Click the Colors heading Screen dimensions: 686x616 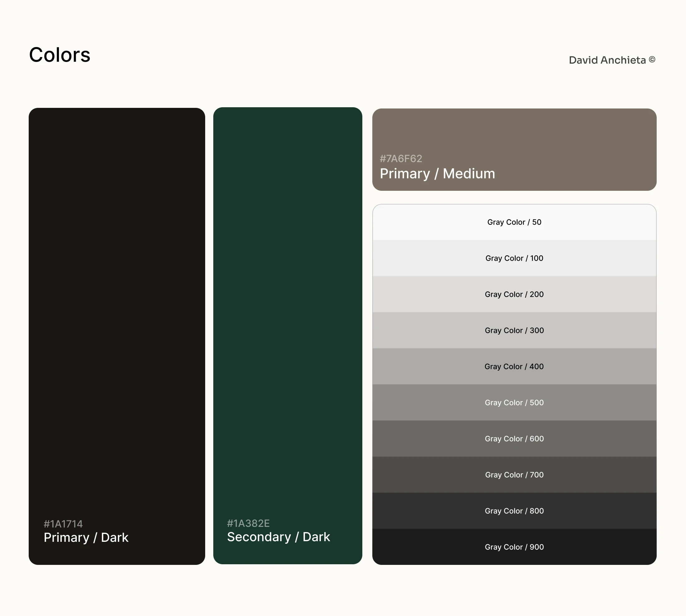click(x=60, y=55)
